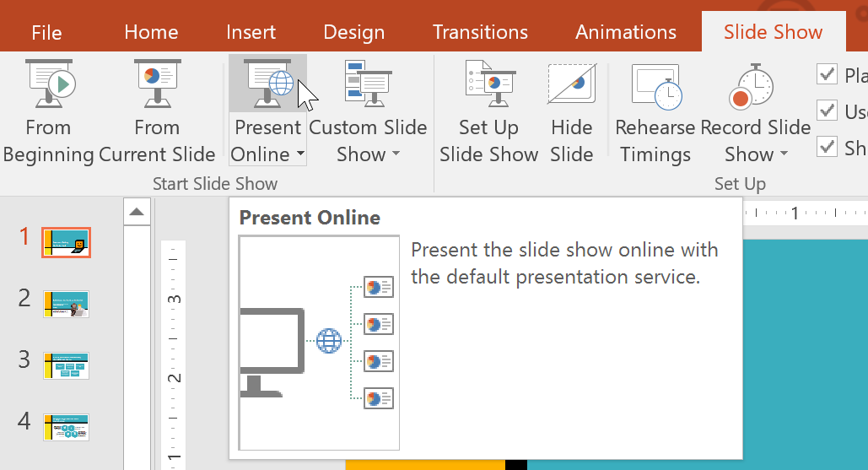868x470 pixels.
Task: Start slide show From Beginning
Action: [x=48, y=85]
